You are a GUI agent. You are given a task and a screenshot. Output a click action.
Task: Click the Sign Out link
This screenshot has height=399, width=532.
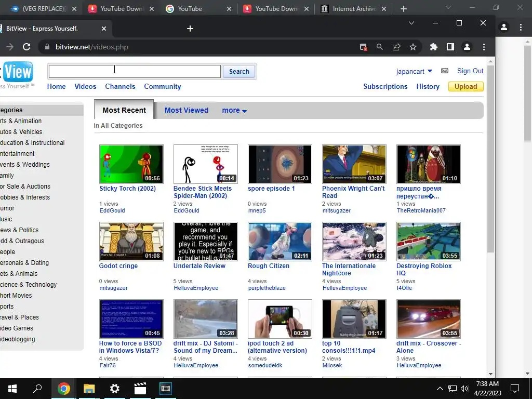tap(470, 71)
